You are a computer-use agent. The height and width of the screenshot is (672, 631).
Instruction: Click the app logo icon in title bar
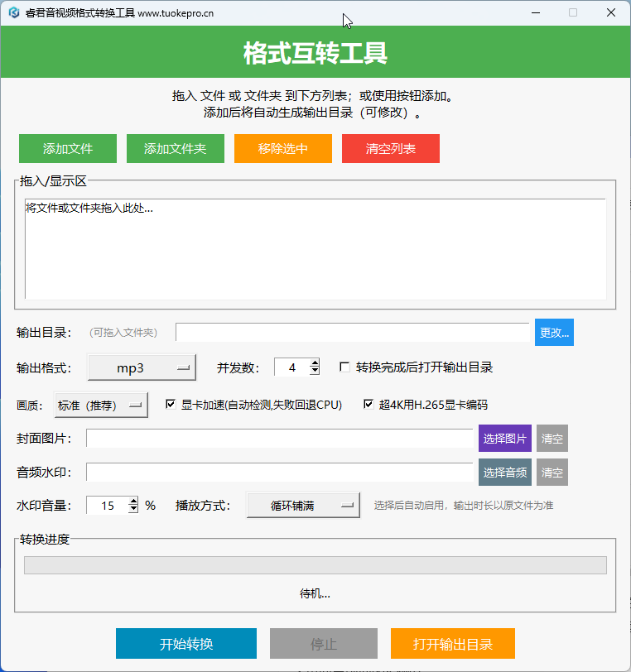pyautogui.click(x=14, y=13)
